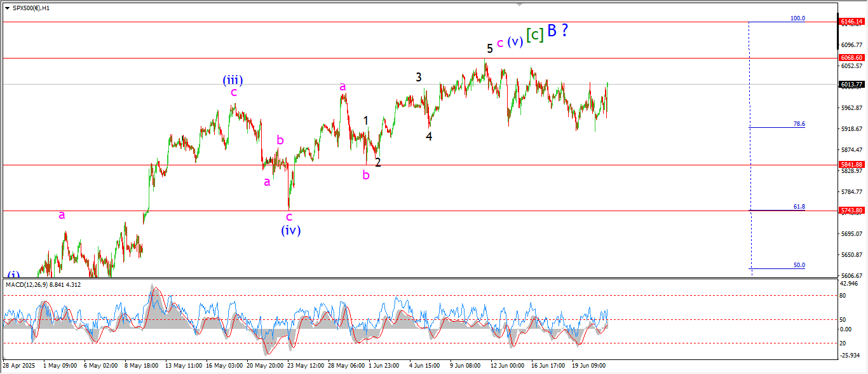
Task: Click the '28 Apr 2025' date axis label
Action: click(x=18, y=366)
